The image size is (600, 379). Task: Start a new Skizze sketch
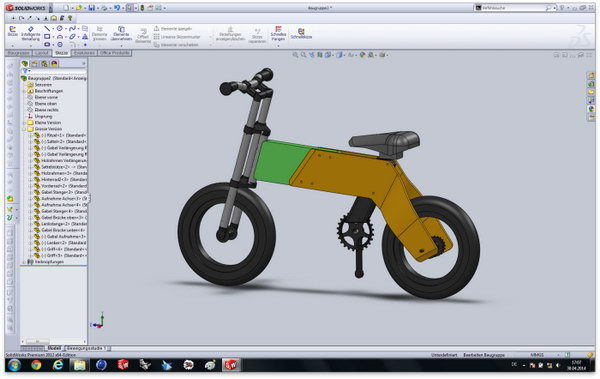[x=13, y=31]
